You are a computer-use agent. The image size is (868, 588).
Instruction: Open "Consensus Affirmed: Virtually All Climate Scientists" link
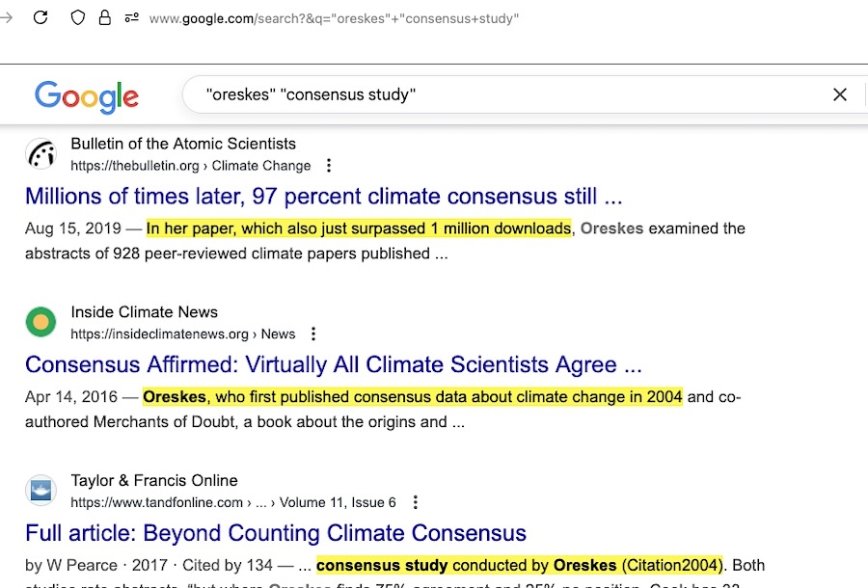[333, 364]
